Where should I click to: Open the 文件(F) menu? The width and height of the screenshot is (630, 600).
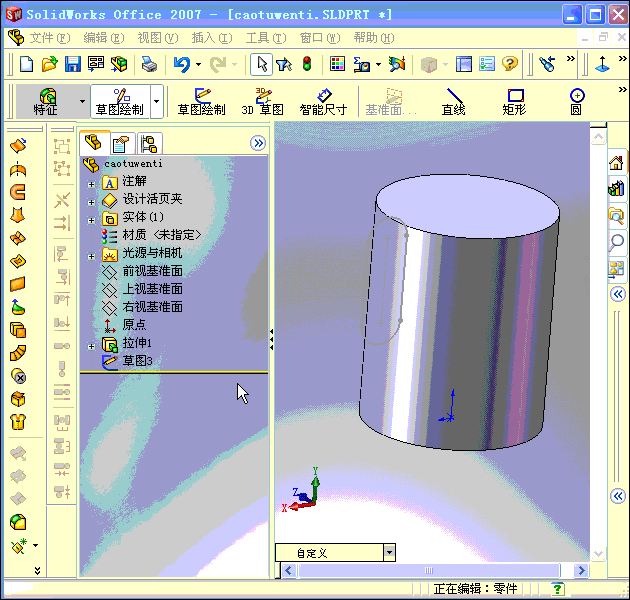[50, 38]
